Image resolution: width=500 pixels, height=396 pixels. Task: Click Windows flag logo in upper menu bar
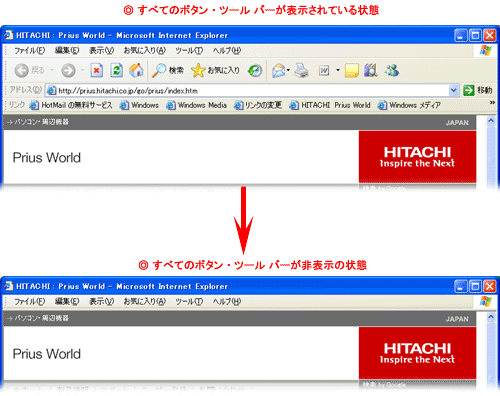click(x=486, y=51)
